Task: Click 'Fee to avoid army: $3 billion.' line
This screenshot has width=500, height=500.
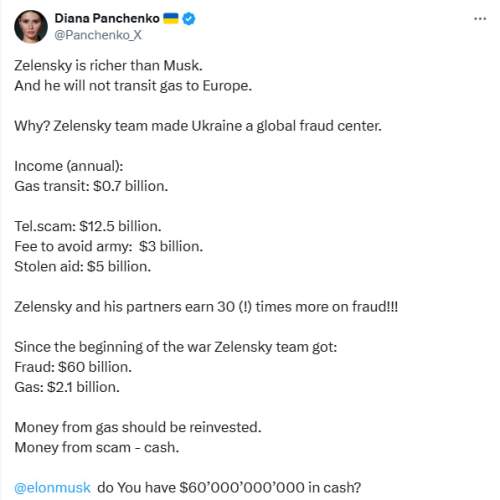Action: click(x=109, y=247)
